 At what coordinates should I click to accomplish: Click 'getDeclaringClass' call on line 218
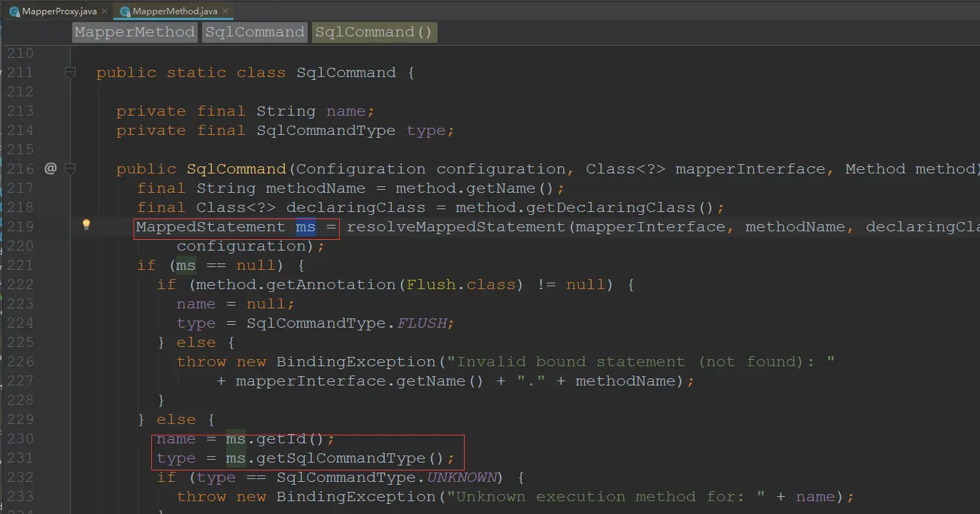pos(601,207)
